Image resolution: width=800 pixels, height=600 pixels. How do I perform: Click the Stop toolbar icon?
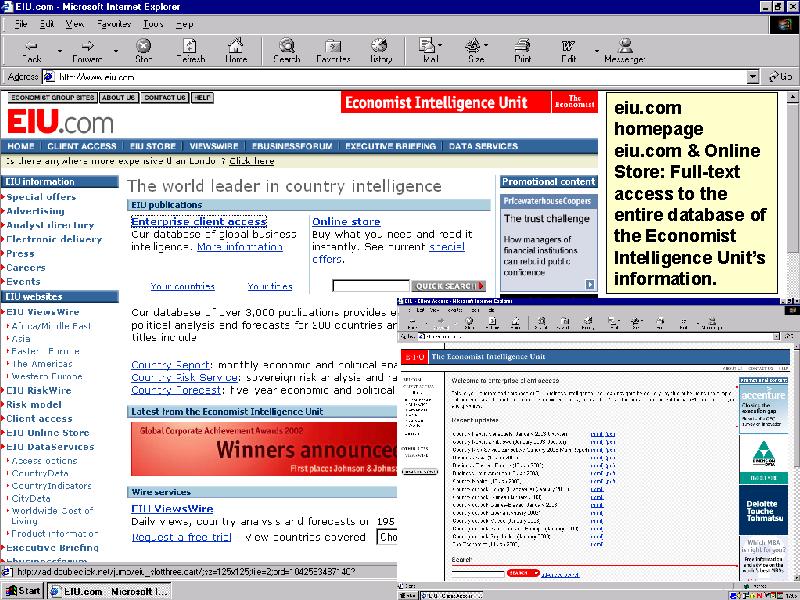tap(143, 51)
